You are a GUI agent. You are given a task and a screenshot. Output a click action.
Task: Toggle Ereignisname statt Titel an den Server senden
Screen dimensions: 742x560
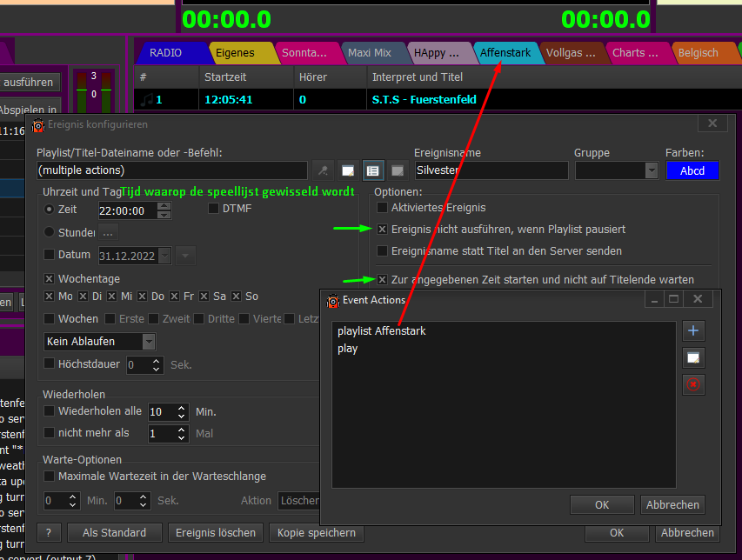383,250
